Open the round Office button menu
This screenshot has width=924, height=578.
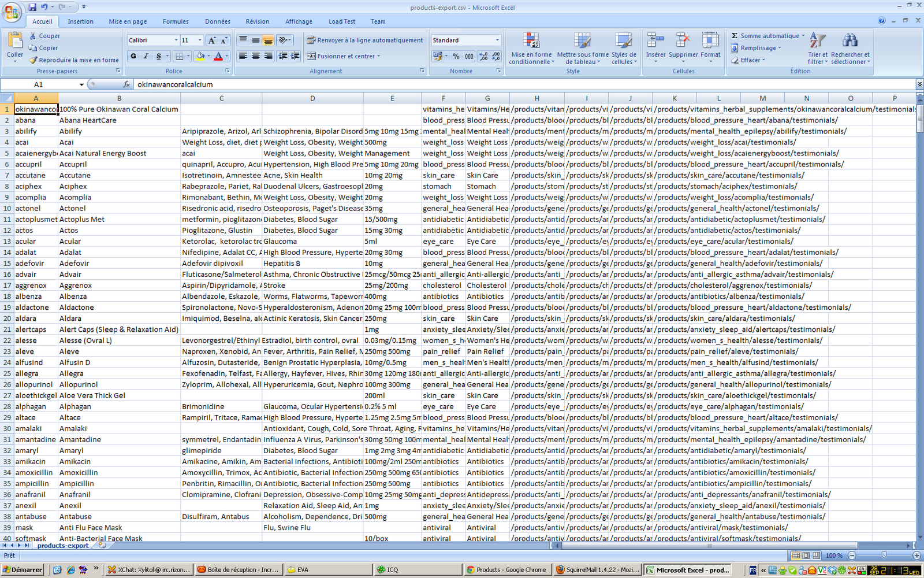click(12, 12)
